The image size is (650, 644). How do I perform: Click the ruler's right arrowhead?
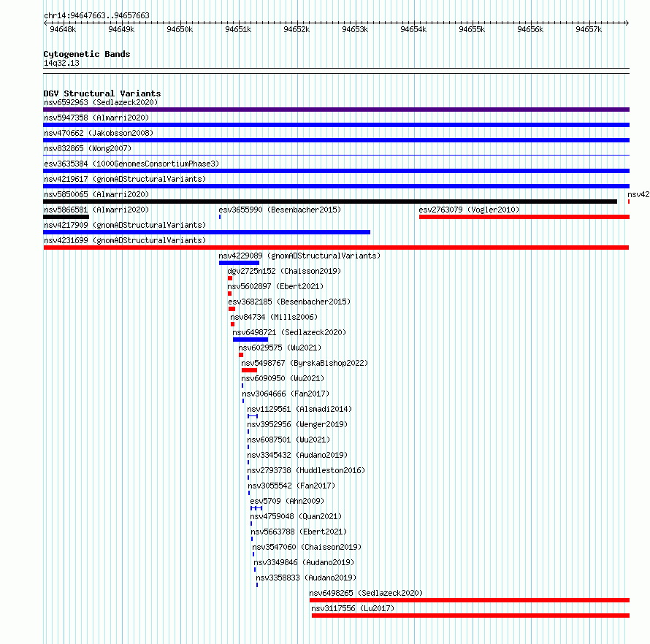tap(627, 23)
